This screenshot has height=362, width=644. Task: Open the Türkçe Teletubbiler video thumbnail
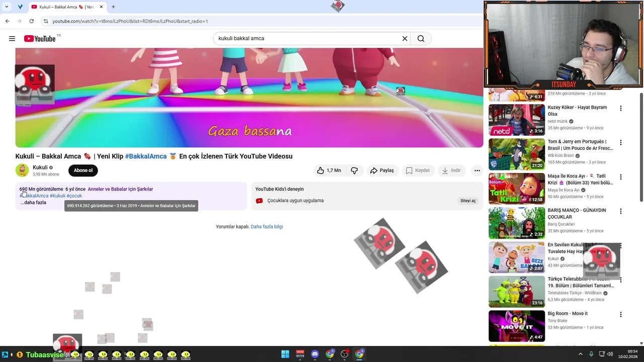pyautogui.click(x=517, y=292)
